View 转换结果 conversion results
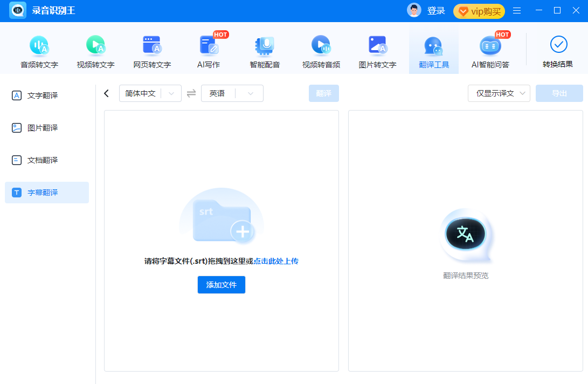Viewport: 588px width, 384px height. [558, 52]
